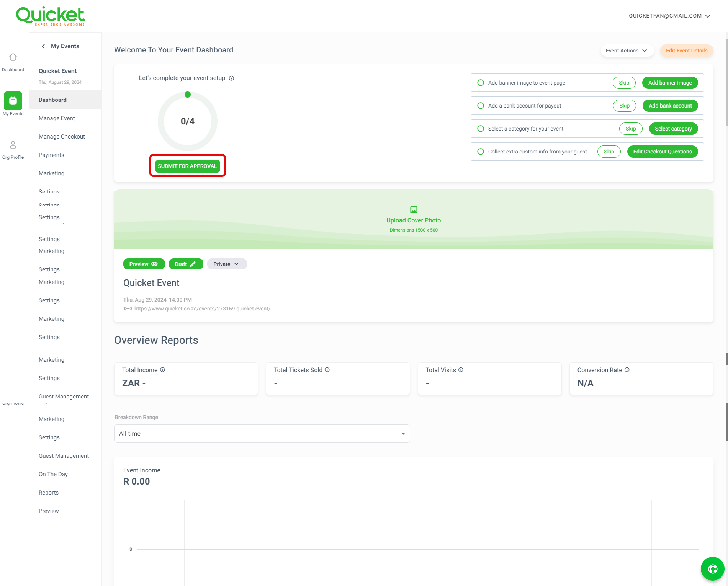This screenshot has height=586, width=728.
Task: Click the Quicket Event sidebar title
Action: (57, 71)
